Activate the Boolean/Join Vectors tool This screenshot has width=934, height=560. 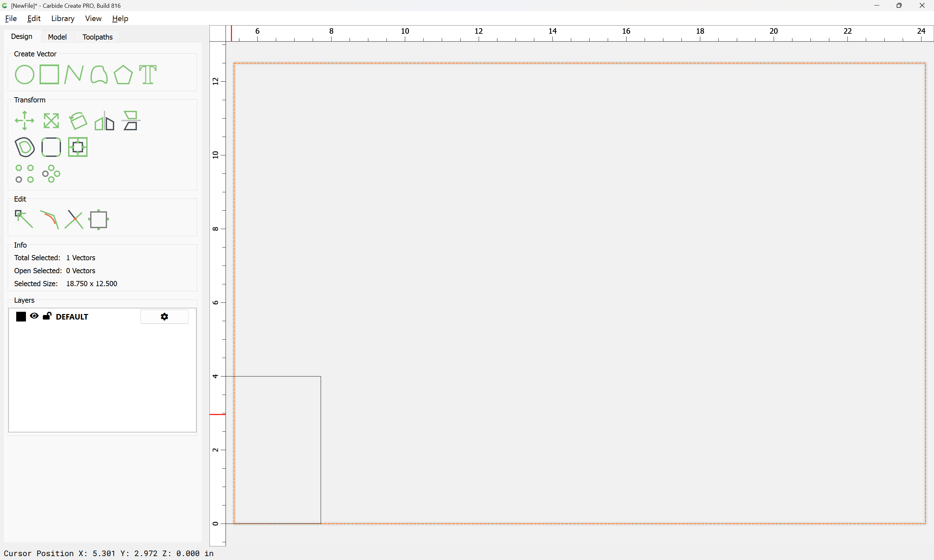coord(99,219)
